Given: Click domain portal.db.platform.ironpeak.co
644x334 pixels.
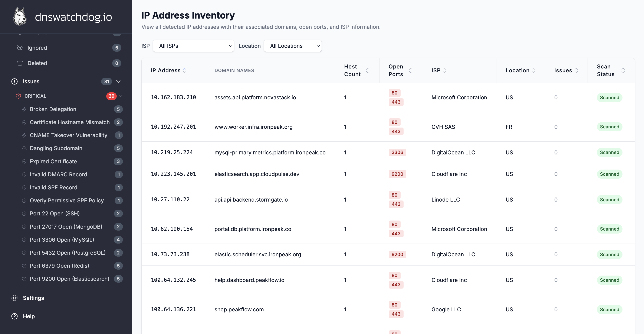Looking at the screenshot, I should pos(253,229).
